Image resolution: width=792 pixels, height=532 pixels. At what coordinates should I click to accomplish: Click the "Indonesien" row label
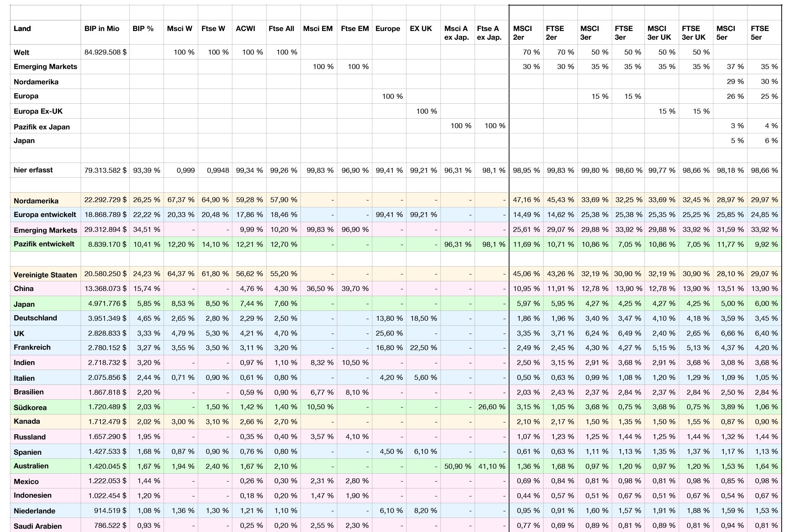[x=33, y=495]
